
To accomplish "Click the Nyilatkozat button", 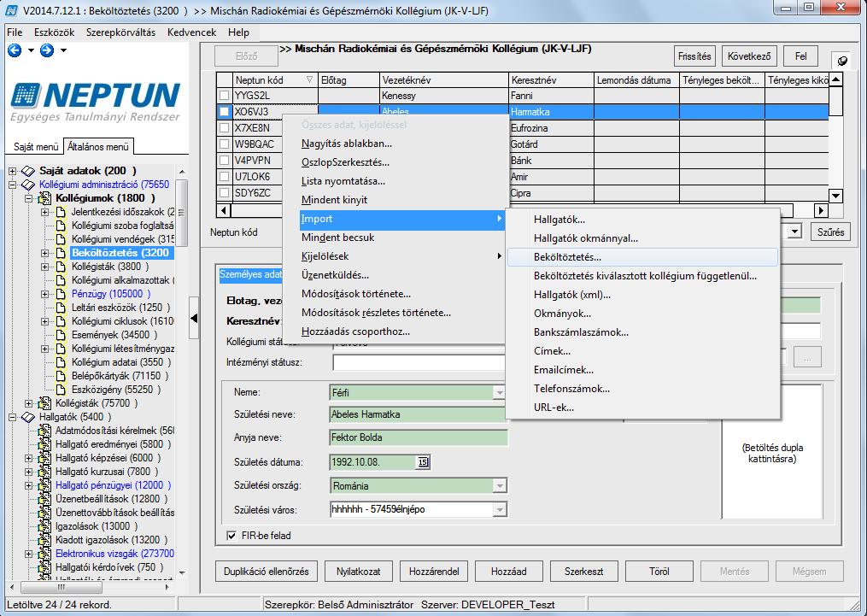I will point(358,572).
